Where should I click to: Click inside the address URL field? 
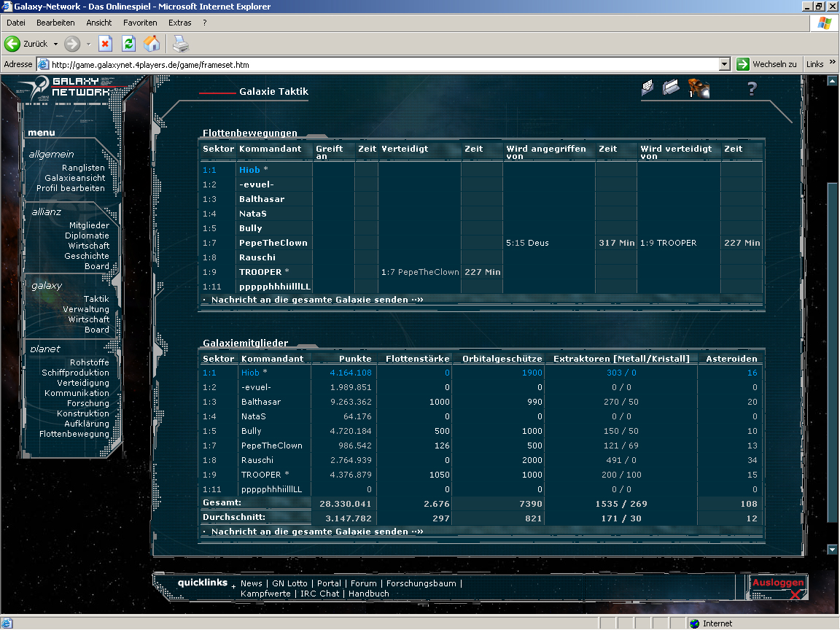pyautogui.click(x=365, y=64)
